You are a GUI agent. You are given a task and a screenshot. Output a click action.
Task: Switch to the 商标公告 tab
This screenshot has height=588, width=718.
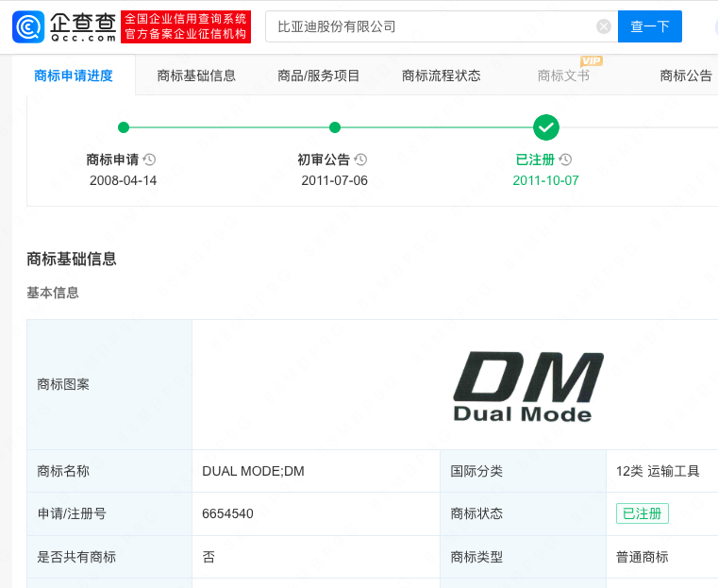[x=686, y=76]
